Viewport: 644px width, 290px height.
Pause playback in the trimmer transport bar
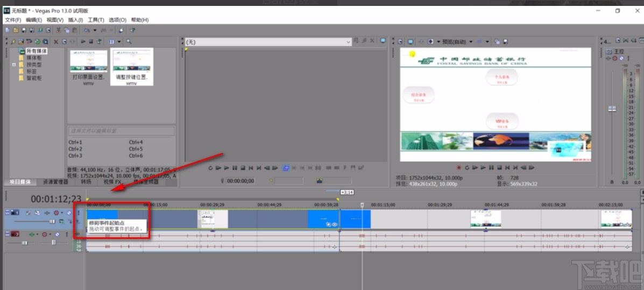[x=235, y=168]
